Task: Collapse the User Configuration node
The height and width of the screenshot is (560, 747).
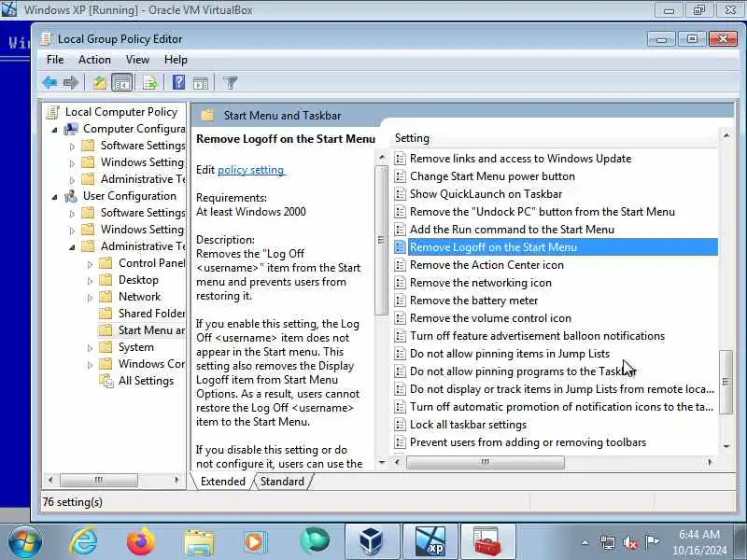Action: (x=54, y=197)
